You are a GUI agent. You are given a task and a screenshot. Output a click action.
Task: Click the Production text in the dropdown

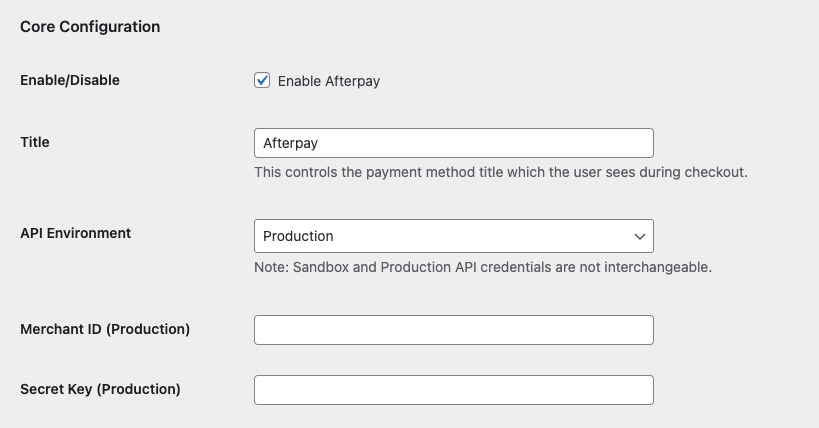coord(298,236)
